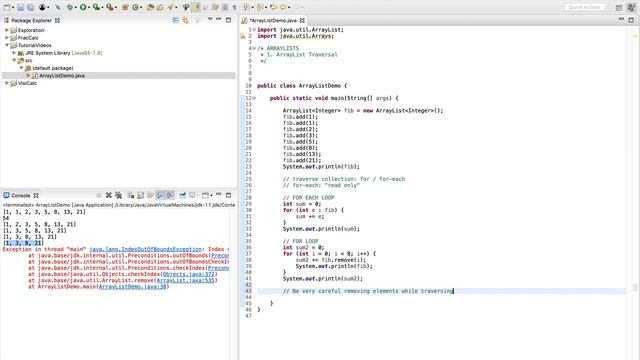Click the Open Type toolbar icon
This screenshot has height=360, width=640.
click(x=150, y=7)
